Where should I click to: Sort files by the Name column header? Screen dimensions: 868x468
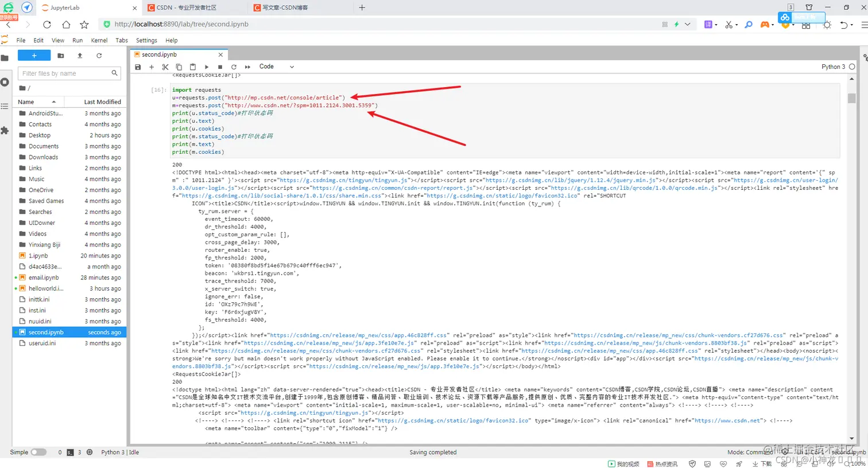point(38,102)
